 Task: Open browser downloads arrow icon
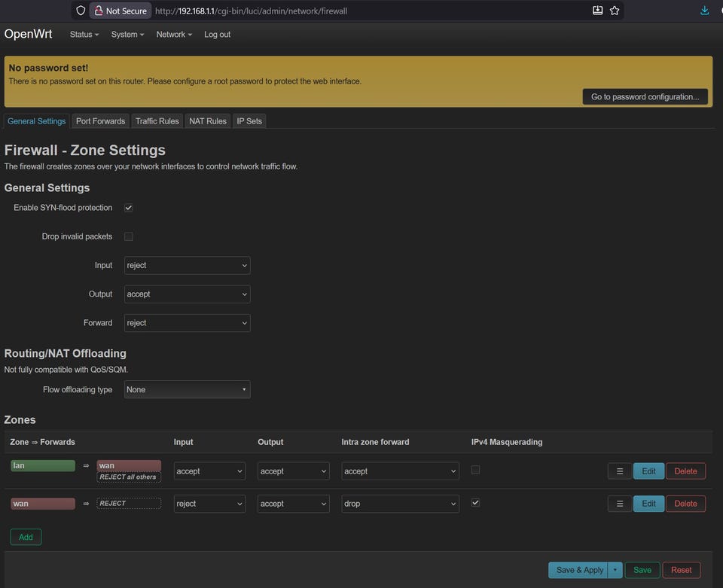coord(705,11)
